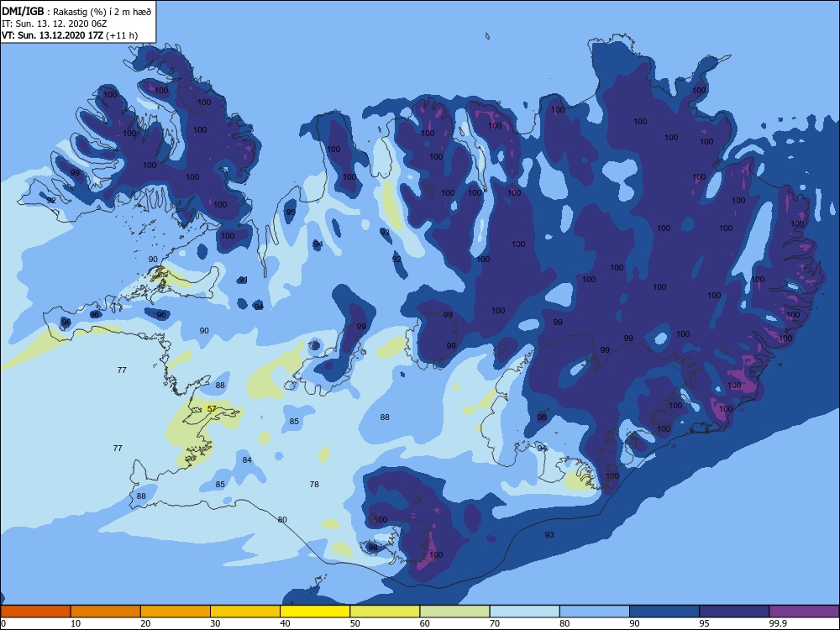
Task: Click the legend scale label '50'
Action: [x=354, y=623]
